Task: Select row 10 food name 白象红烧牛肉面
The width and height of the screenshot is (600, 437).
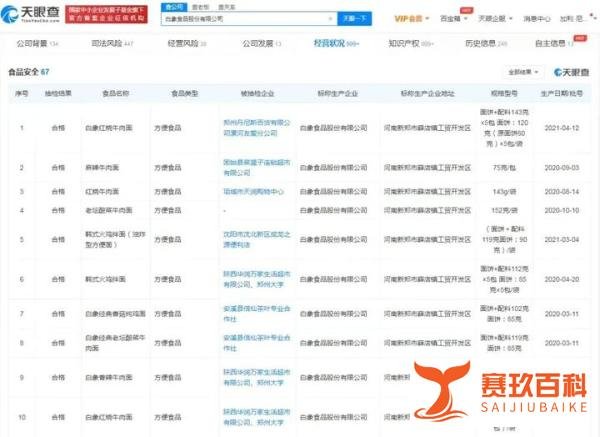Action: [x=109, y=417]
